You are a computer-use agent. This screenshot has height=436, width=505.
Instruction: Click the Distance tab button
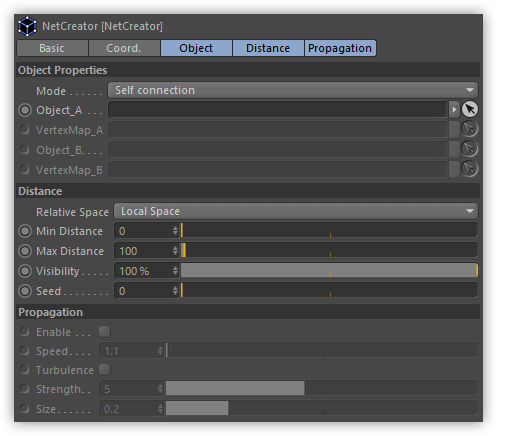[268, 48]
